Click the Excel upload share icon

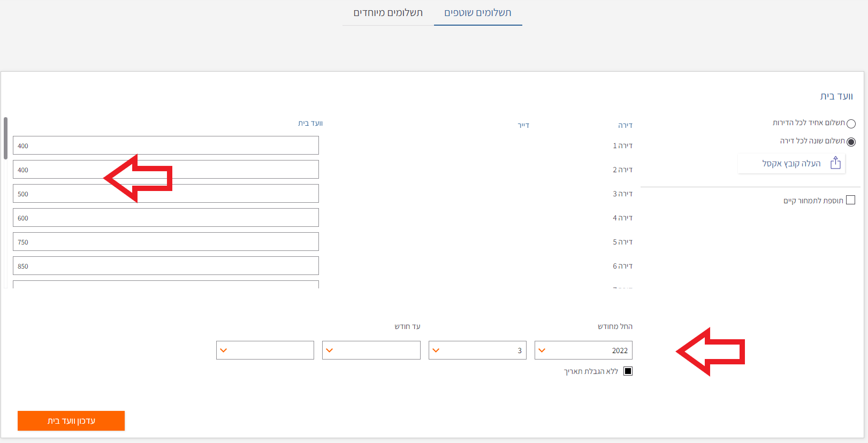835,163
